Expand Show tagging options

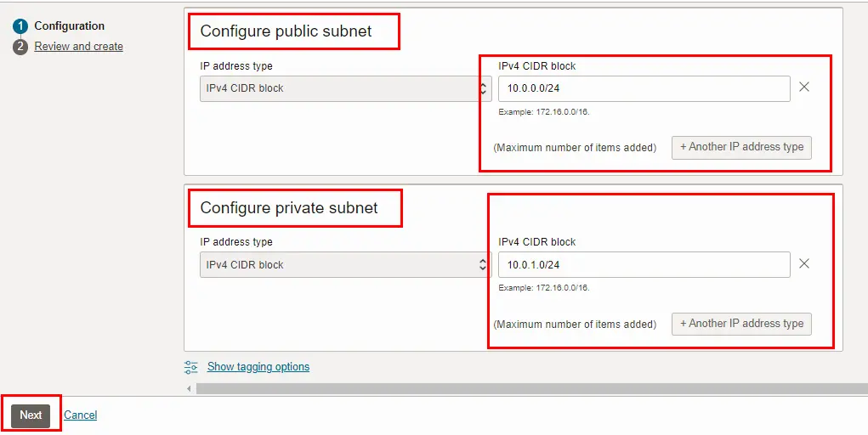click(x=258, y=367)
